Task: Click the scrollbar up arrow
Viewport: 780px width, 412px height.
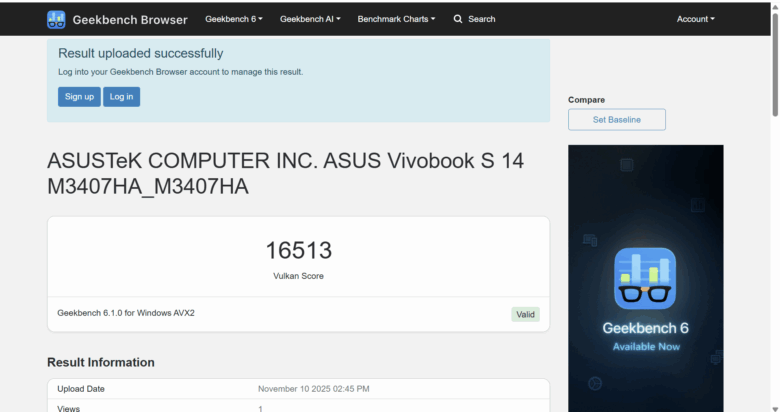Action: [775, 6]
